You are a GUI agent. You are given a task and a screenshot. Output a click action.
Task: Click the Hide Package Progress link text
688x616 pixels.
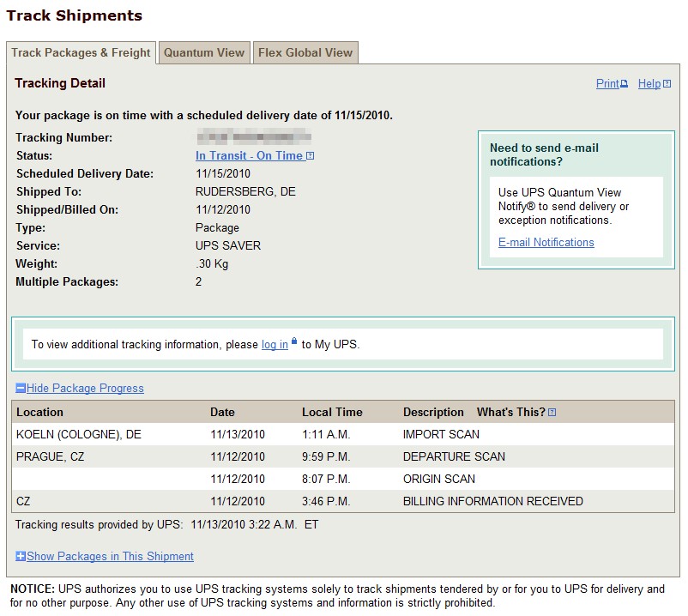85,388
